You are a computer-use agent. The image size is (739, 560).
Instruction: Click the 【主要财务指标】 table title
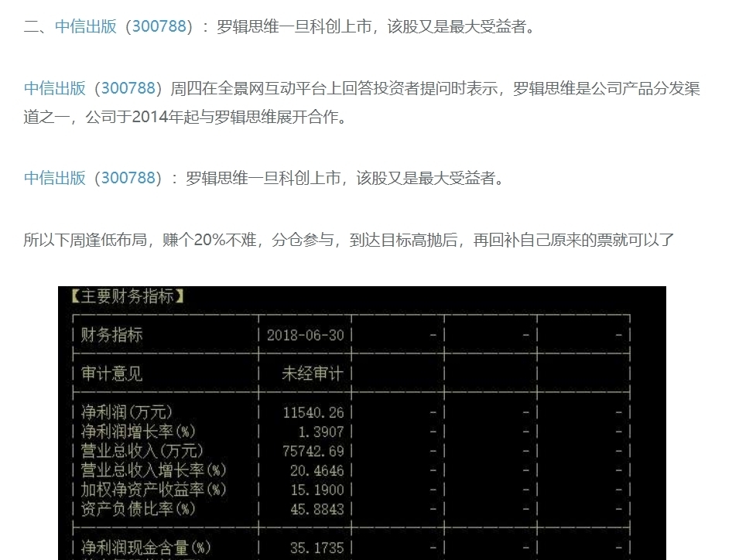pos(127,296)
